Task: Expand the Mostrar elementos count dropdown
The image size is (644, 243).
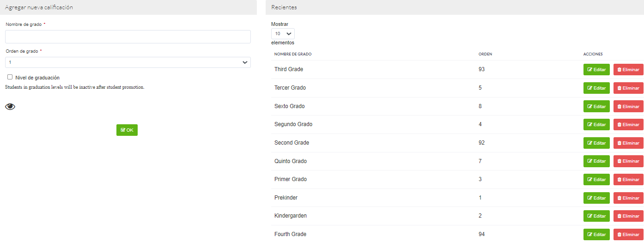Action: [x=283, y=34]
